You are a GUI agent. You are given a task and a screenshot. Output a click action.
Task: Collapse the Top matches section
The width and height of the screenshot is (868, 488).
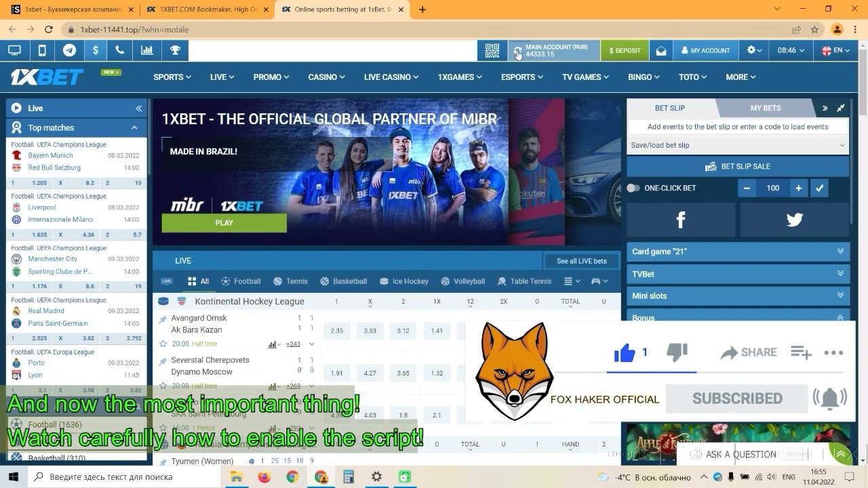coord(134,127)
